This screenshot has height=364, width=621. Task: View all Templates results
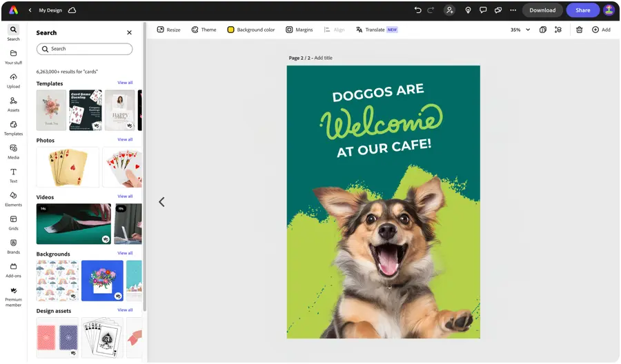click(125, 83)
